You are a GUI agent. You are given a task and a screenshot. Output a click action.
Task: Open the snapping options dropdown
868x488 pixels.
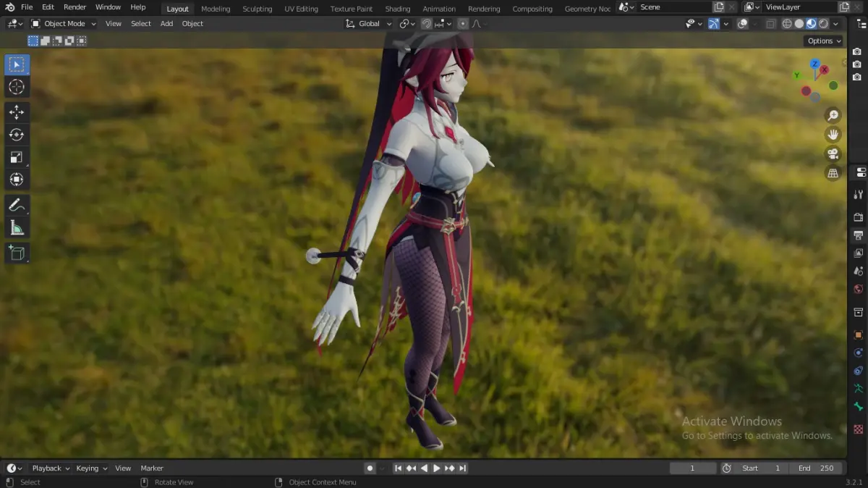443,23
